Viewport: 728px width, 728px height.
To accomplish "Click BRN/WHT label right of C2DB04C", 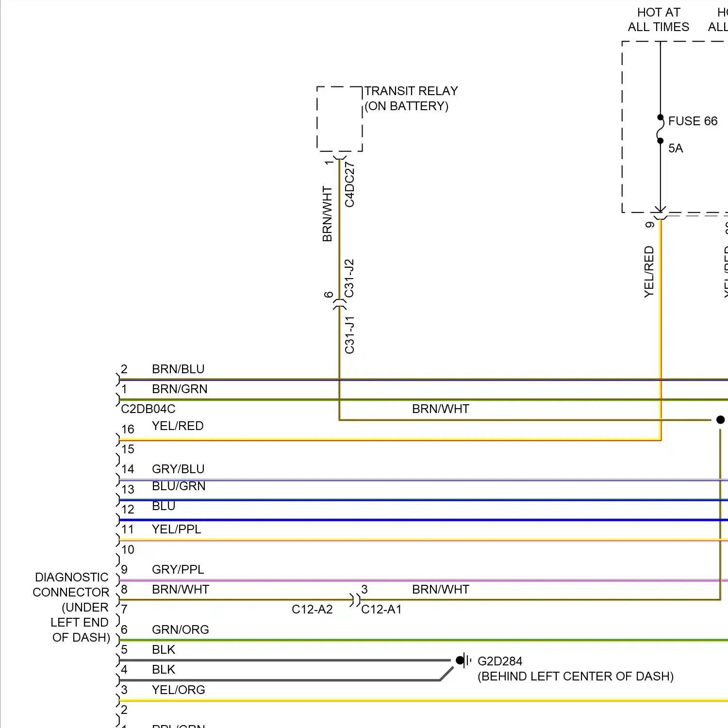I will pyautogui.click(x=441, y=409).
